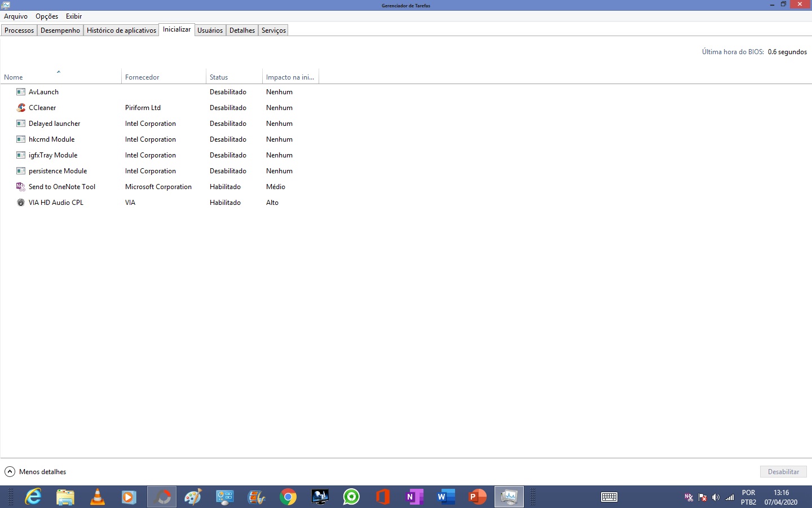
Task: Click the persistence Module row icon
Action: click(x=21, y=171)
